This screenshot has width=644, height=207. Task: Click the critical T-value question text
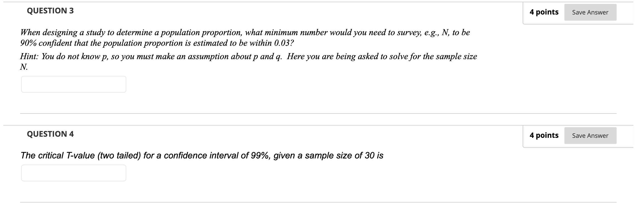[202, 155]
